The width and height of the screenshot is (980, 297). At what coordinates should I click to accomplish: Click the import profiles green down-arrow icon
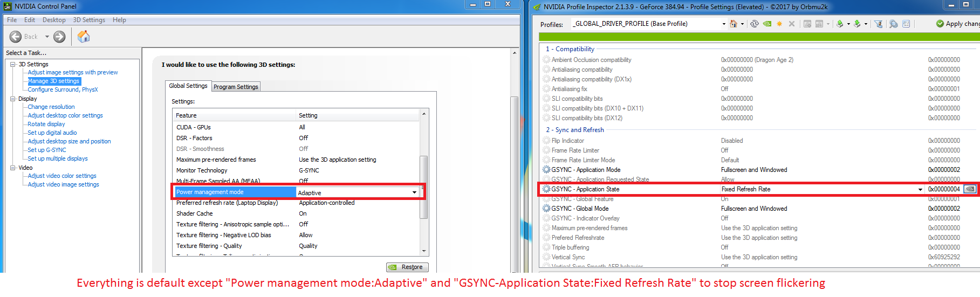857,24
